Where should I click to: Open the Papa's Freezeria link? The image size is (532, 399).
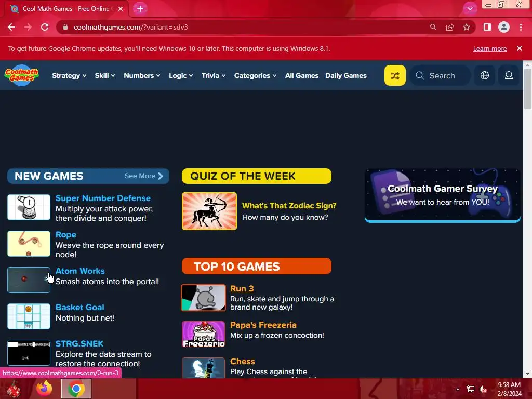coord(263,325)
